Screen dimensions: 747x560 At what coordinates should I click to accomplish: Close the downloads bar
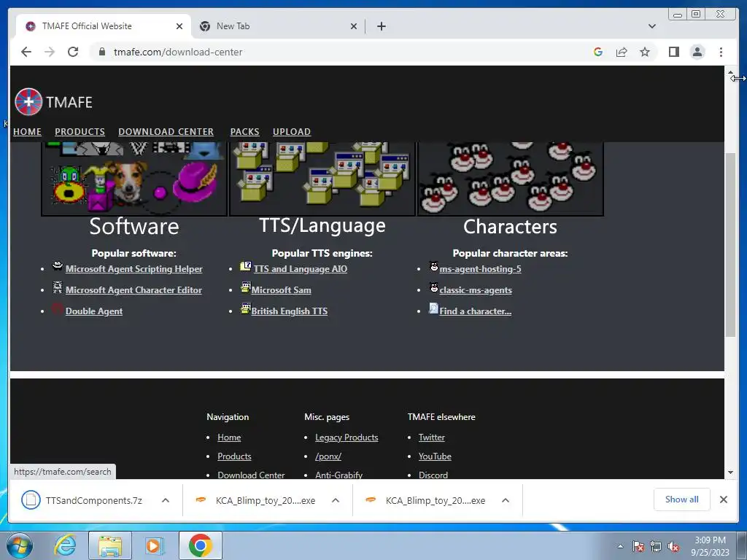point(723,499)
